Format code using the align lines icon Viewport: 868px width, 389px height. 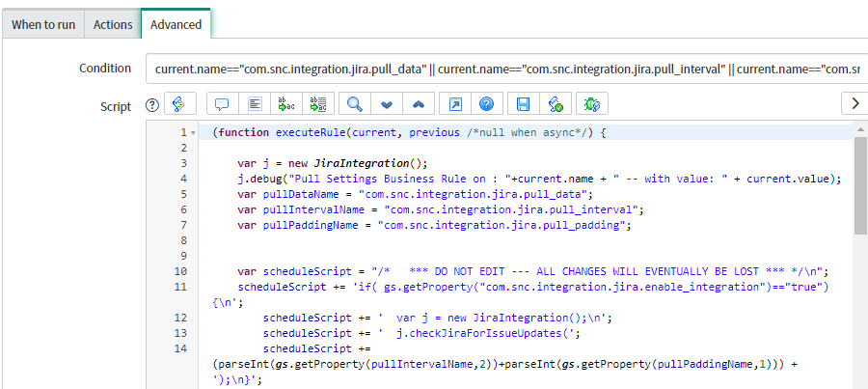[x=255, y=103]
